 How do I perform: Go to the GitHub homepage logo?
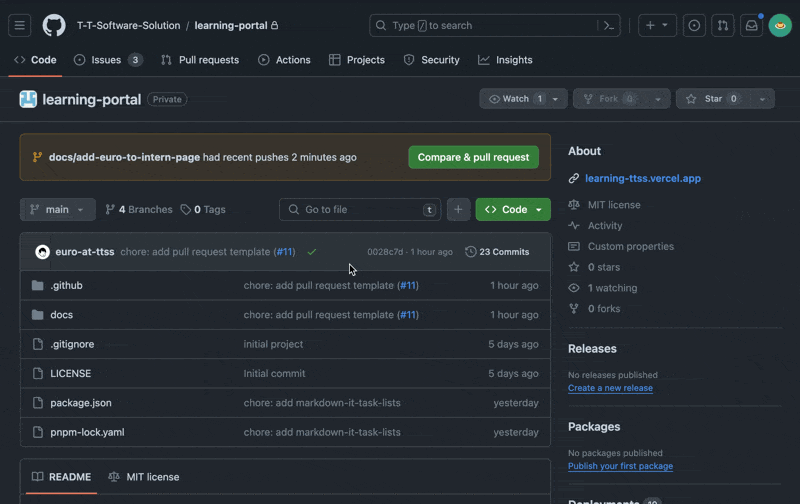pos(54,26)
